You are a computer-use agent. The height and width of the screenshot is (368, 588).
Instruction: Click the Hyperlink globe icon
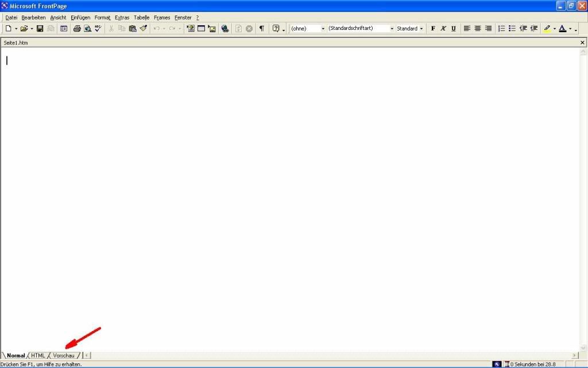tap(225, 29)
